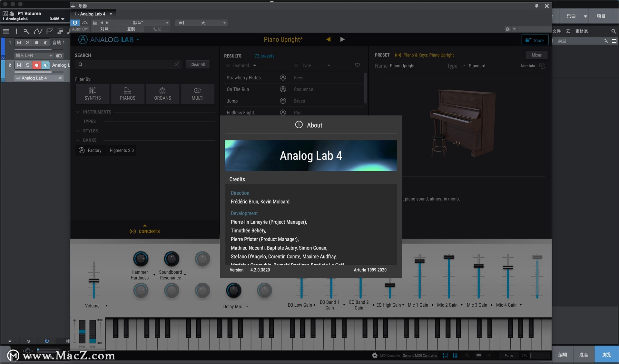Mute track 1 音轨 1
619x364 pixels.
[19, 43]
